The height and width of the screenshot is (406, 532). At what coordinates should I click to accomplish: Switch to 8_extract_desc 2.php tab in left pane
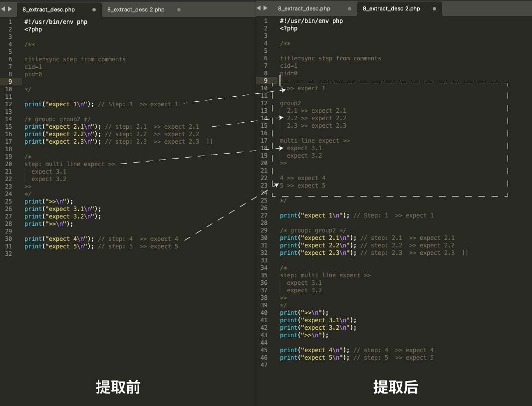(136, 10)
